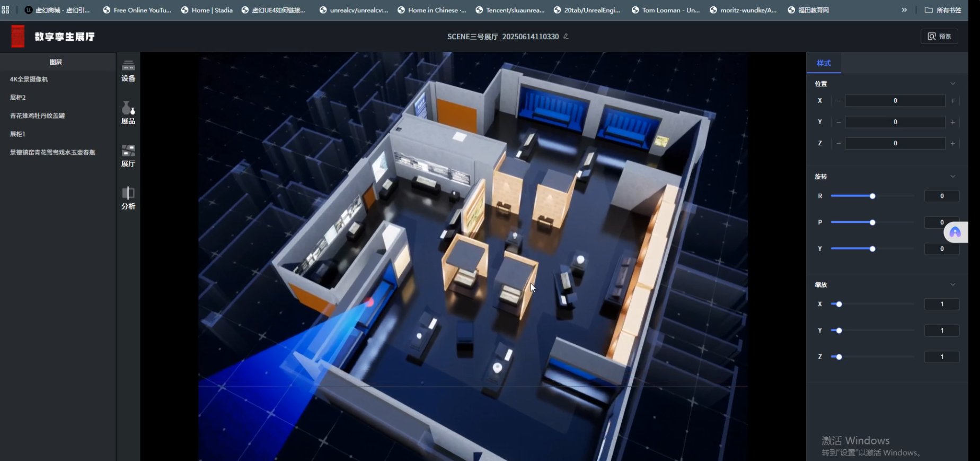Click plus stepper for position X
Image resolution: width=980 pixels, height=461 pixels.
tap(952, 101)
